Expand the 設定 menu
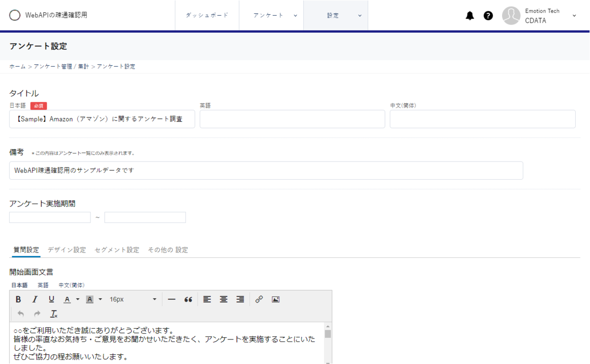This screenshot has height=364, width=590. point(336,15)
